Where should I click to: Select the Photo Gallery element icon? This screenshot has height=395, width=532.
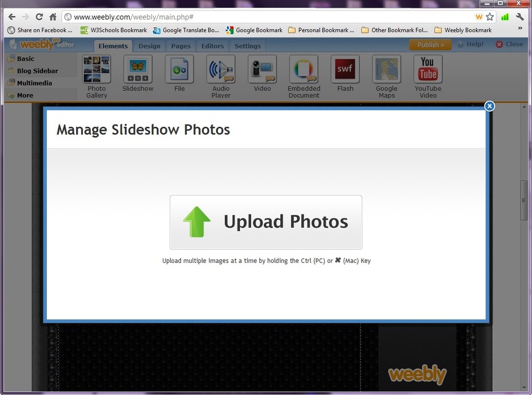pyautogui.click(x=96, y=69)
